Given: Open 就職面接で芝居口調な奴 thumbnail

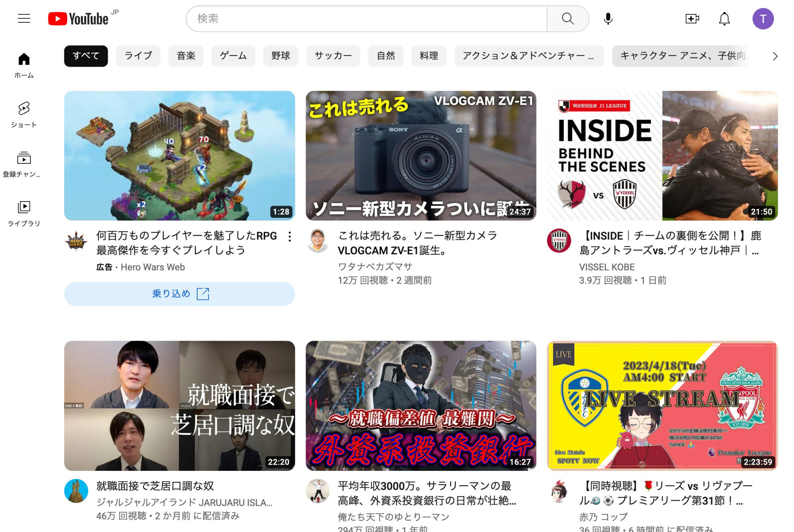Looking at the screenshot, I should (179, 406).
